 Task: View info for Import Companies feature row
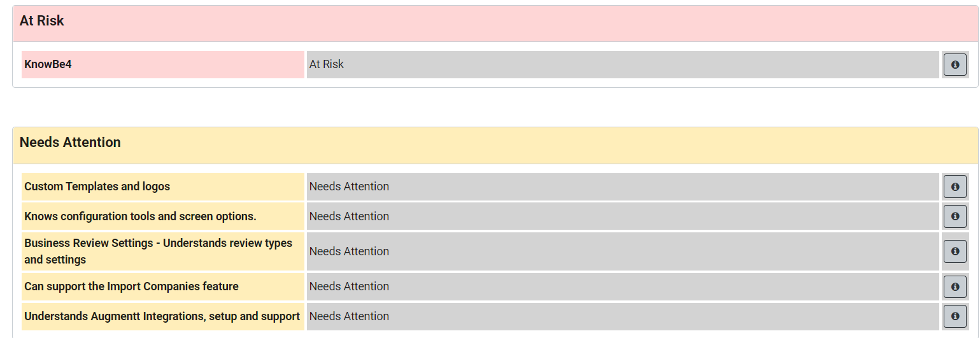955,287
